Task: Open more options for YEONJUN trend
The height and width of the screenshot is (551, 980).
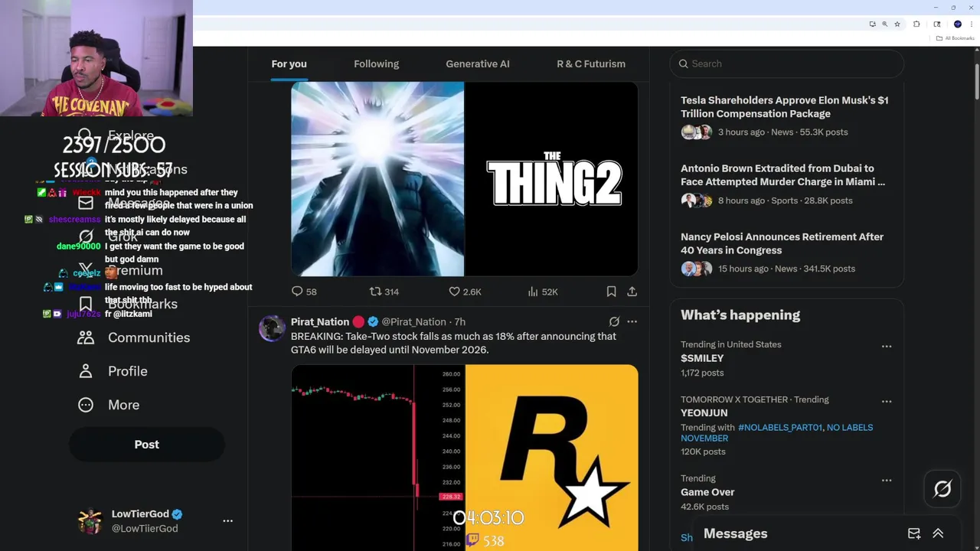Action: coord(887,401)
